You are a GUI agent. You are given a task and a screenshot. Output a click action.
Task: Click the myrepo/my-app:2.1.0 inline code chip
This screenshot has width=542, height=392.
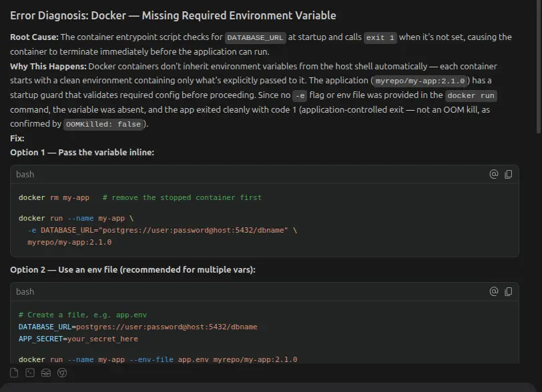coord(420,81)
